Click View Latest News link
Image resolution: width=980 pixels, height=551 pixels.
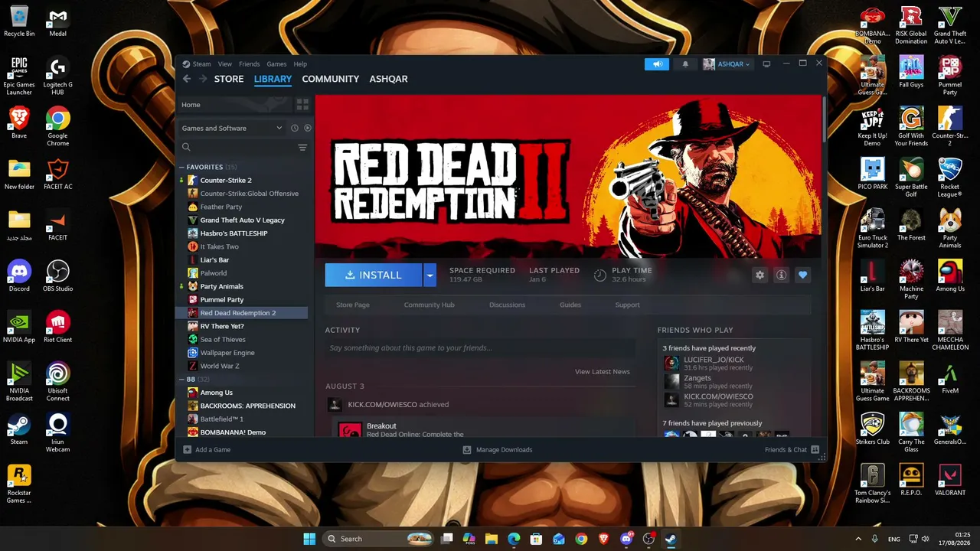tap(602, 372)
